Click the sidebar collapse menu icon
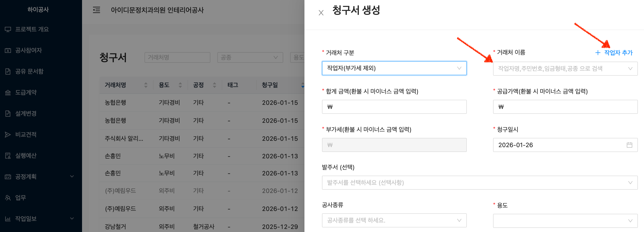644x232 pixels. tap(96, 10)
